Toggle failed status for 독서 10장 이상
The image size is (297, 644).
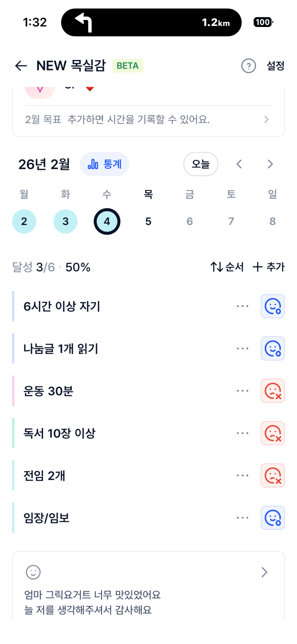[x=273, y=433]
